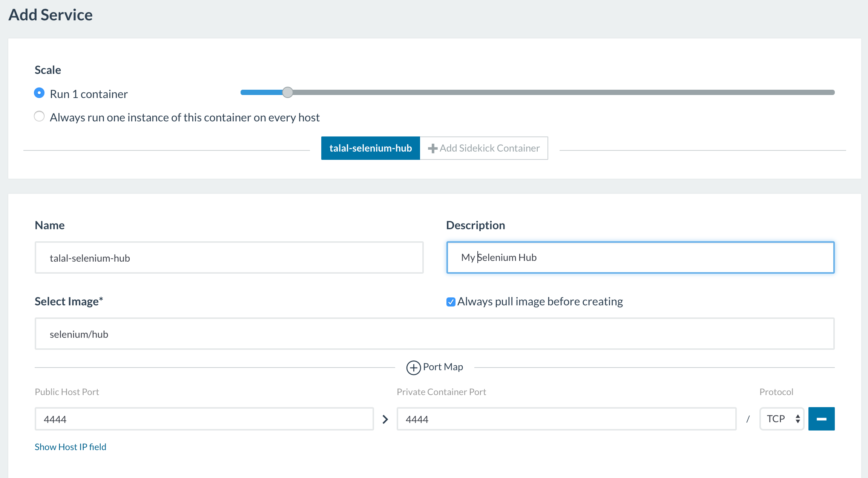Screen dimensions: 868x478
Task: Click Show Host IP field link
Action: pos(71,447)
